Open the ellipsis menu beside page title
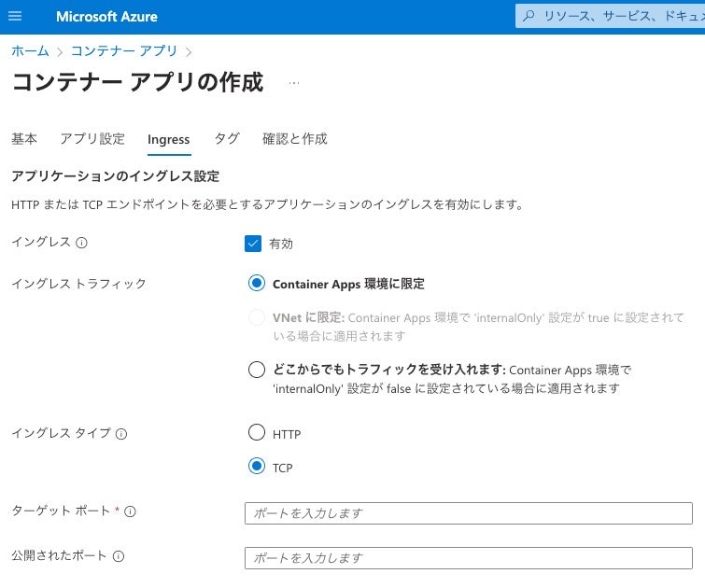Image resolution: width=705 pixels, height=588 pixels. click(x=294, y=83)
